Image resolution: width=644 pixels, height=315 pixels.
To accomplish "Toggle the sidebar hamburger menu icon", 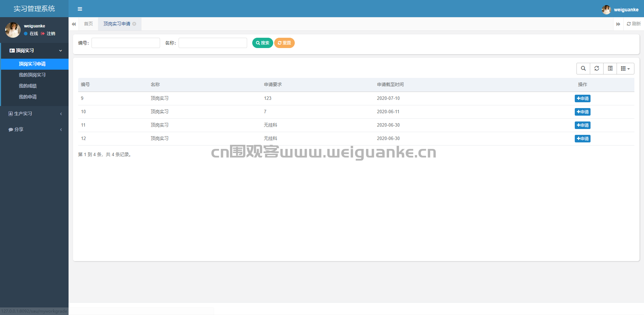I will [80, 9].
